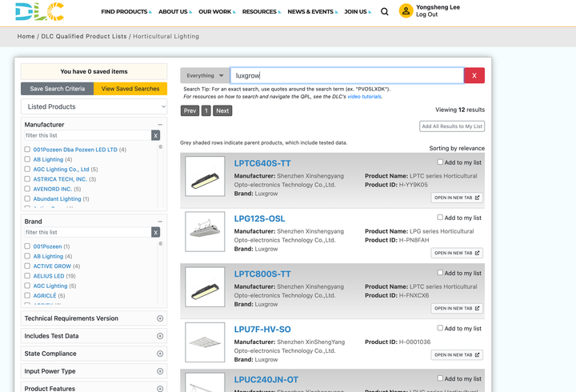The image size is (576, 392).
Task: Open LPG12S-OSL in new tab
Action: (x=457, y=253)
